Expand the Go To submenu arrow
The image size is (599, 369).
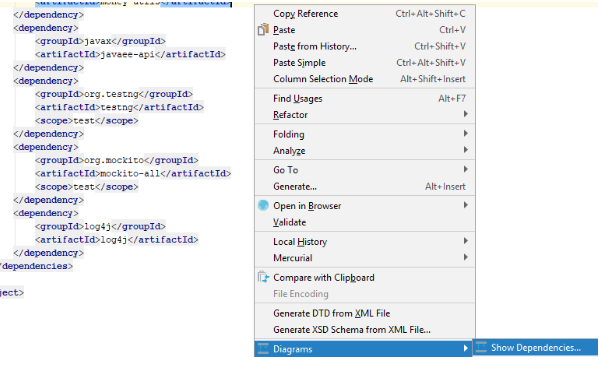(x=465, y=169)
